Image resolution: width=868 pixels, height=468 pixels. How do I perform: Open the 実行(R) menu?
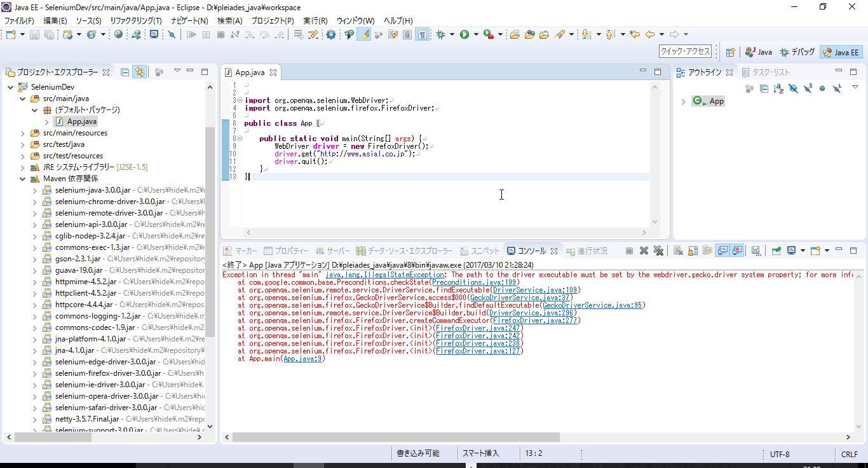point(316,20)
